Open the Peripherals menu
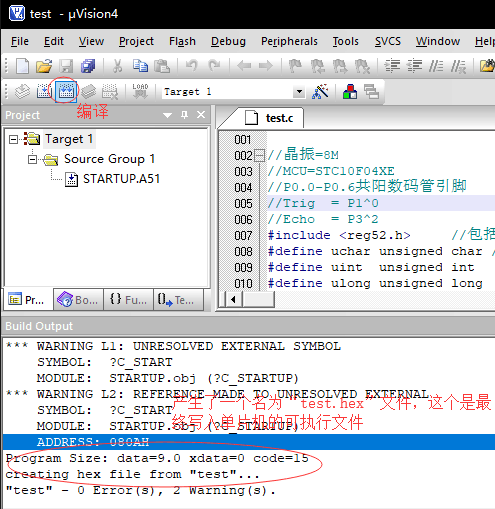This screenshot has height=509, width=495. (289, 41)
